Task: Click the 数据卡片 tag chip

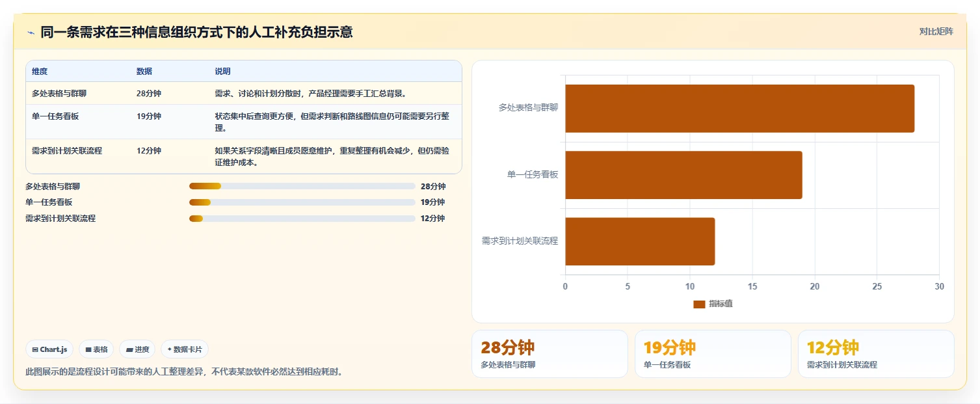Action: (x=185, y=349)
